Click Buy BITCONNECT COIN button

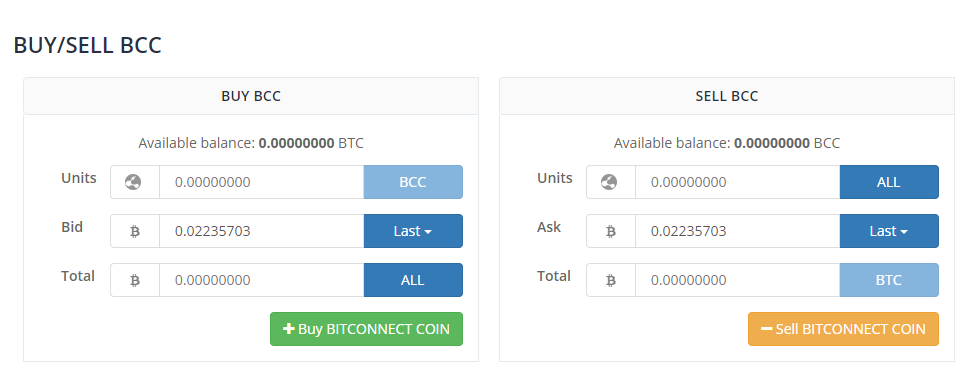click(x=366, y=329)
